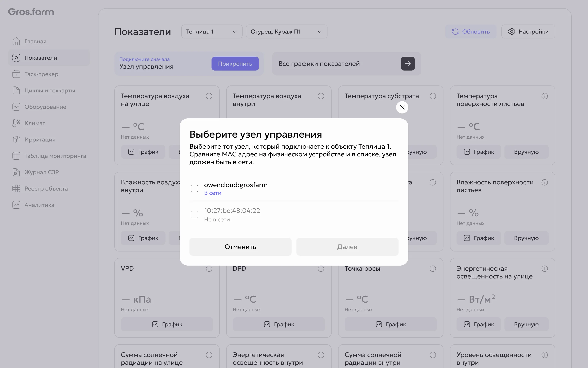Open all indicator charts arrow button
Screen dimensions: 588x368
[408, 64]
